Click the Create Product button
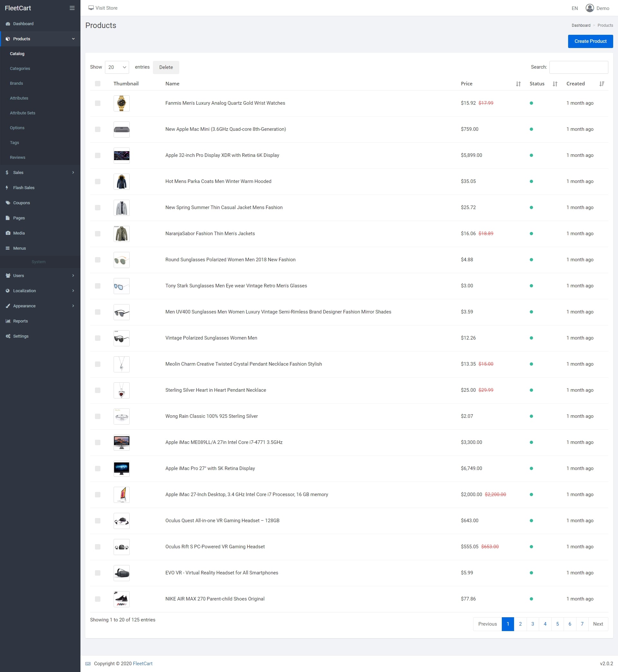 click(x=590, y=41)
